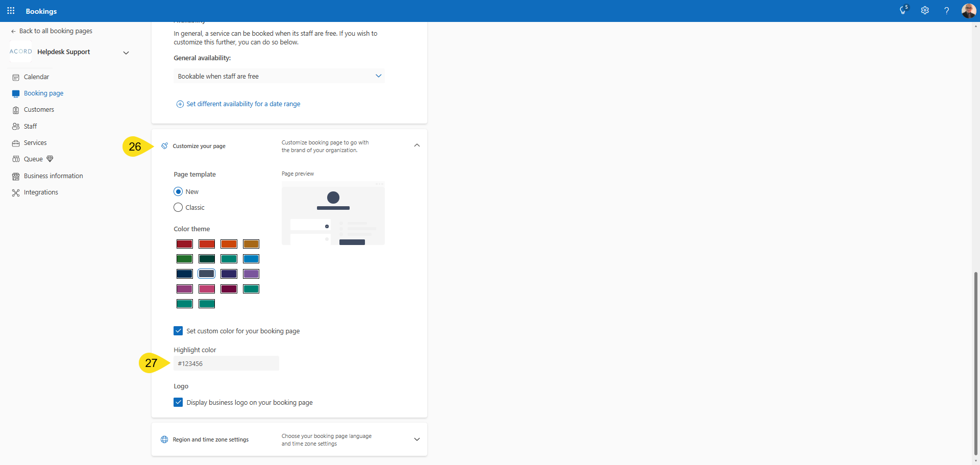Go back to all booking pages

click(55, 31)
